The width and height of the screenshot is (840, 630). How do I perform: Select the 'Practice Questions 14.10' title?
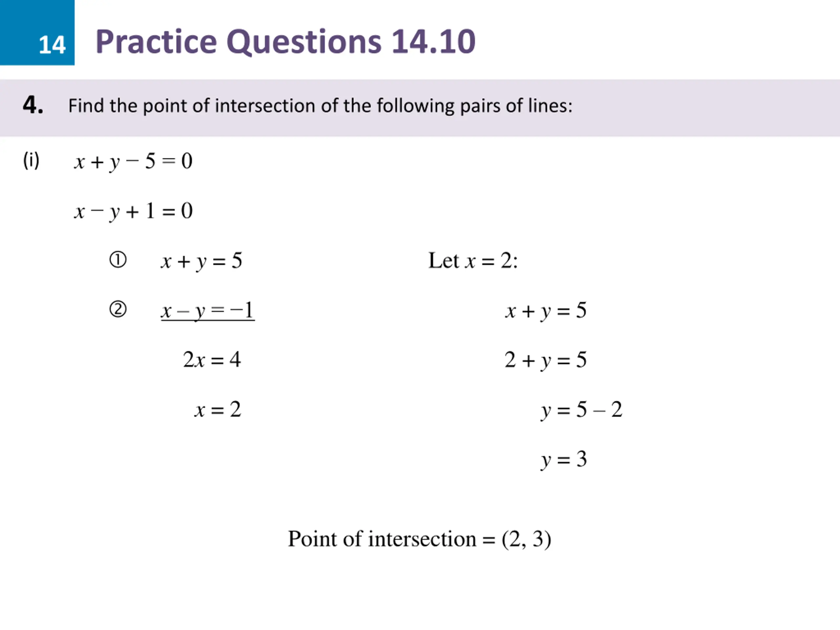pos(285,41)
